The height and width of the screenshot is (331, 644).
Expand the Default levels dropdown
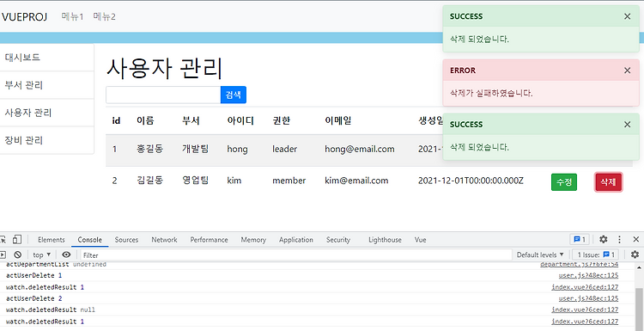[x=540, y=254]
